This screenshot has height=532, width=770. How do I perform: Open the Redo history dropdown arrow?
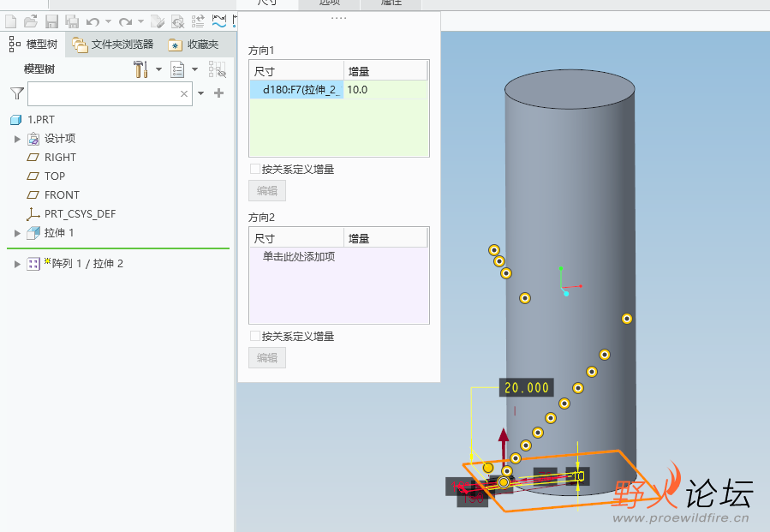[141, 21]
